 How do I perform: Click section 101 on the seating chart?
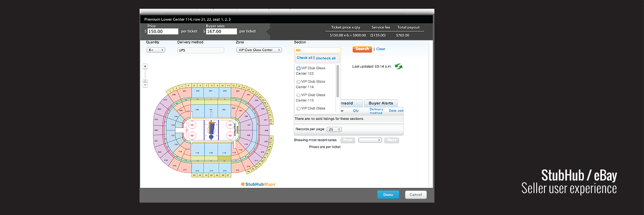click(211, 110)
